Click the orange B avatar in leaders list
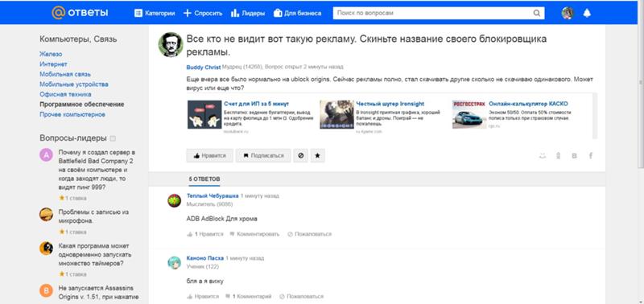Viewport: 644px width, 304px height. click(47, 291)
